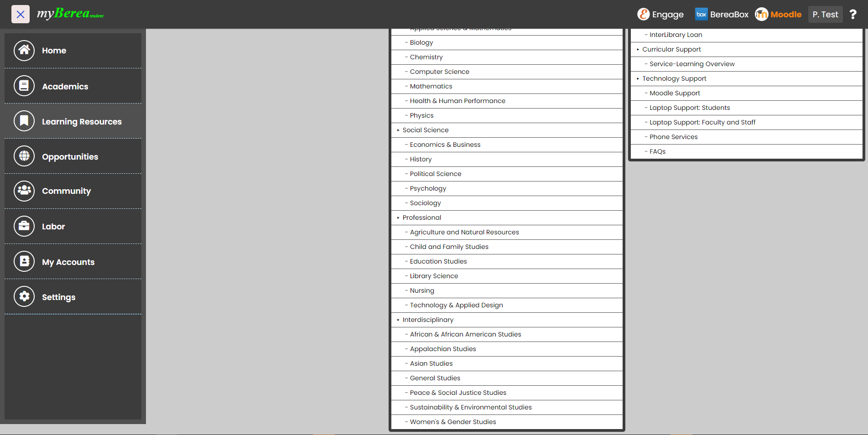Viewport: 868px width, 435px height.
Task: Click the Learning Resources bookmark icon
Action: [24, 121]
